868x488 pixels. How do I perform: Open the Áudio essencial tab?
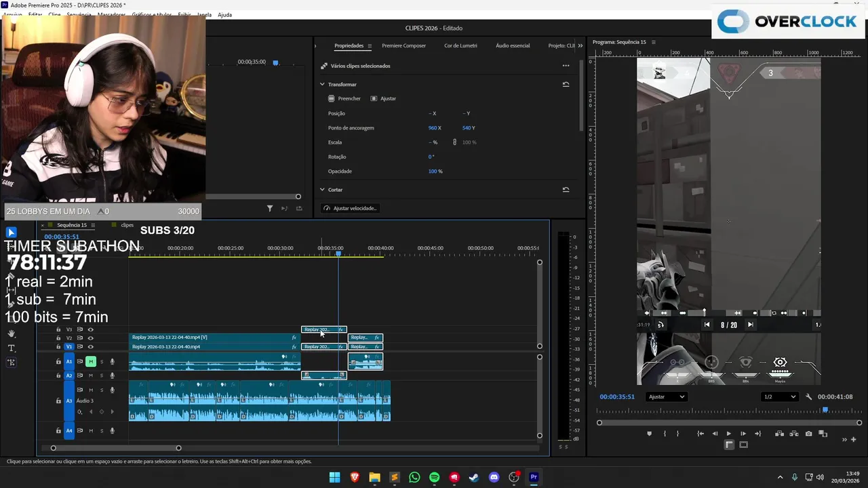[513, 46]
